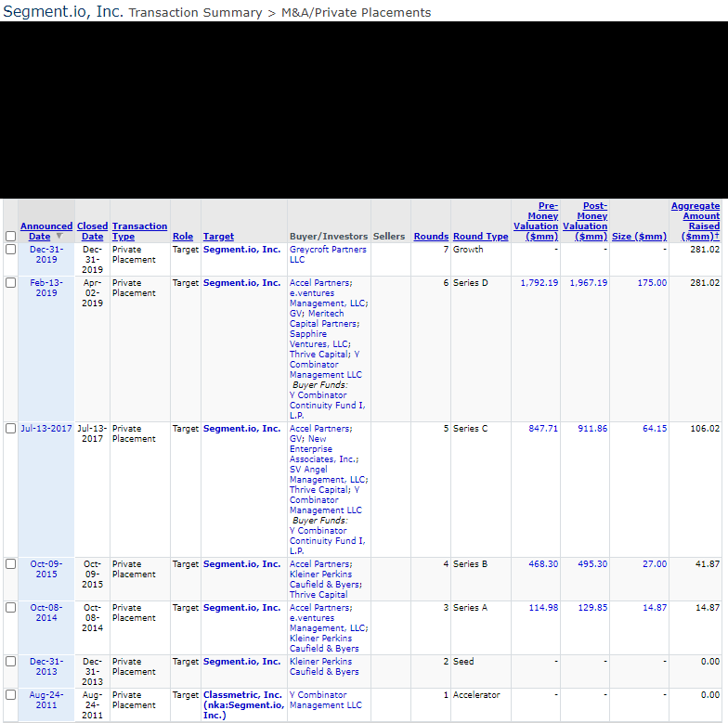
Task: Open Y Combinator Continuity Fund in Series D row
Action: point(327,405)
